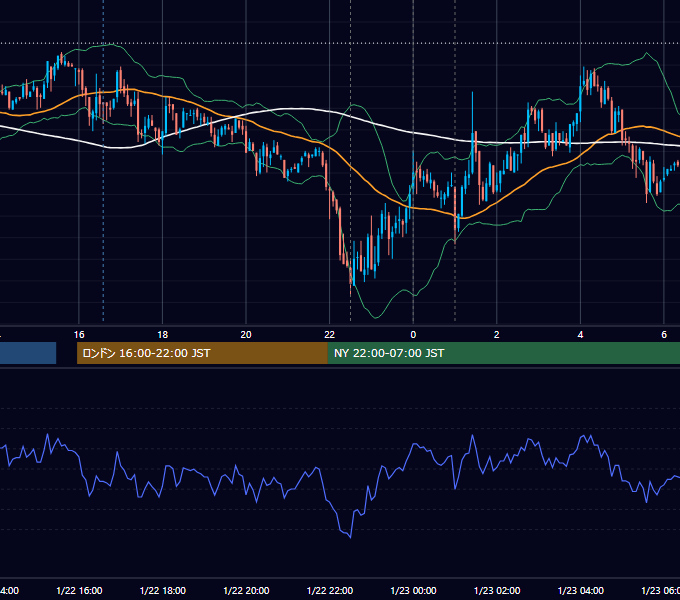
Task: Click the blue session bar left of ロンドン
Action: 28,353
